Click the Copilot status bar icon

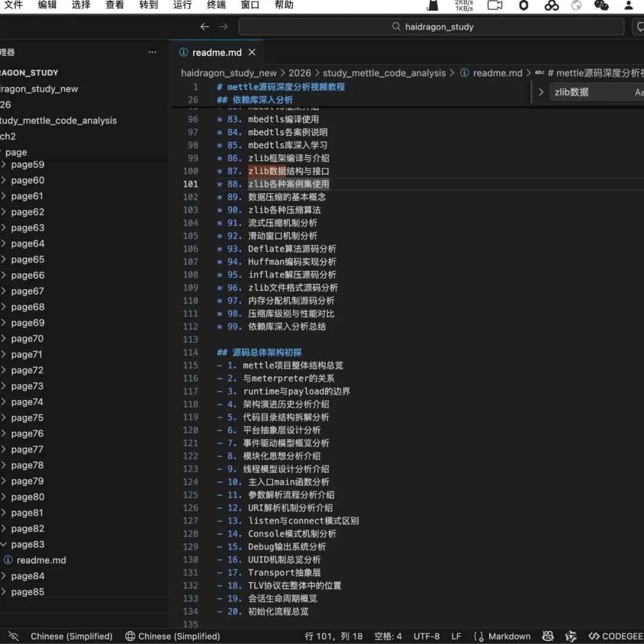547,637
